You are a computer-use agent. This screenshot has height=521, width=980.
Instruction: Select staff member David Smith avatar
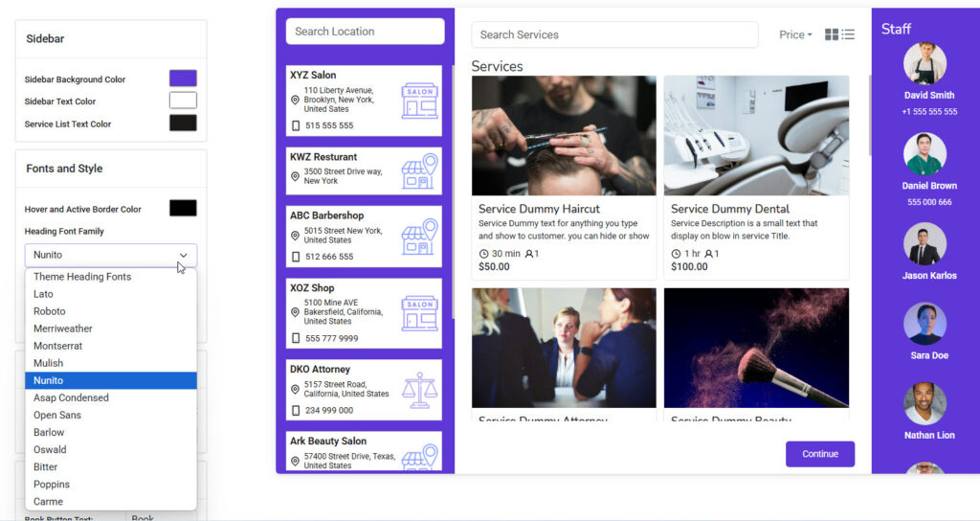tap(925, 63)
